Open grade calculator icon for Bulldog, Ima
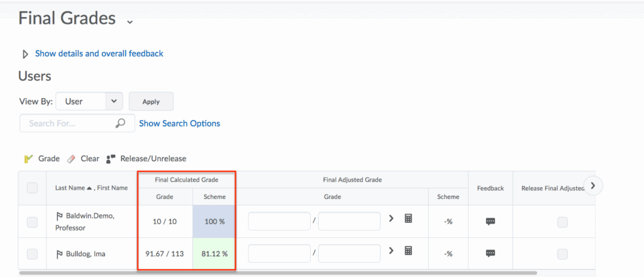Viewport: 644px width, 277px height. tap(408, 251)
